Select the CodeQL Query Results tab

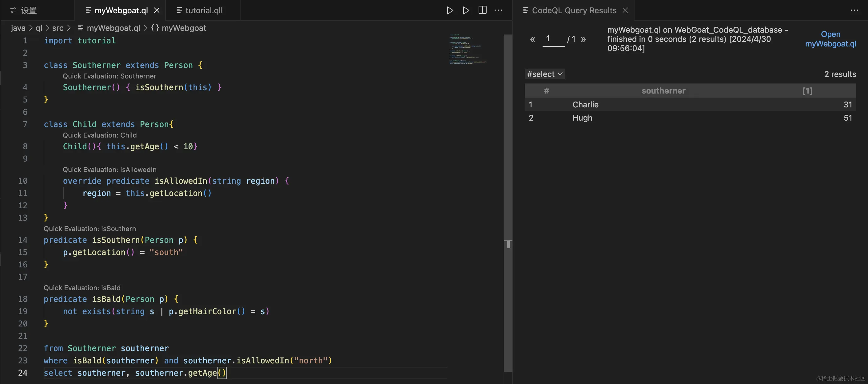574,10
